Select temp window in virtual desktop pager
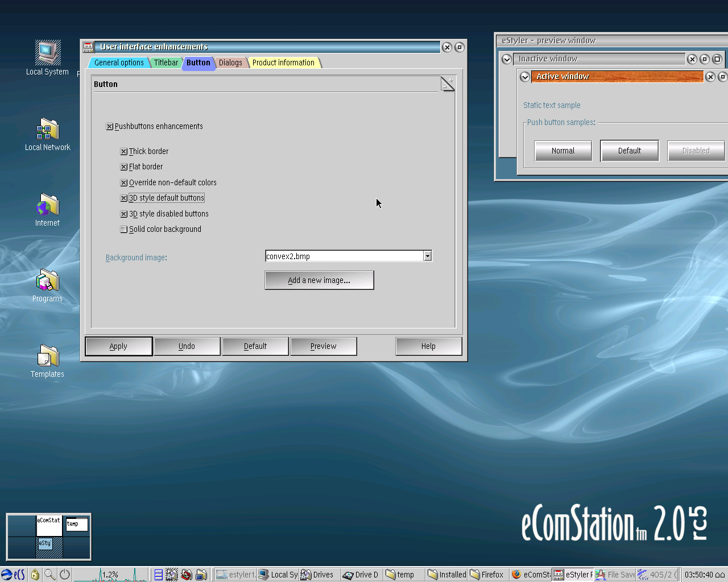The image size is (728, 582). (x=77, y=523)
